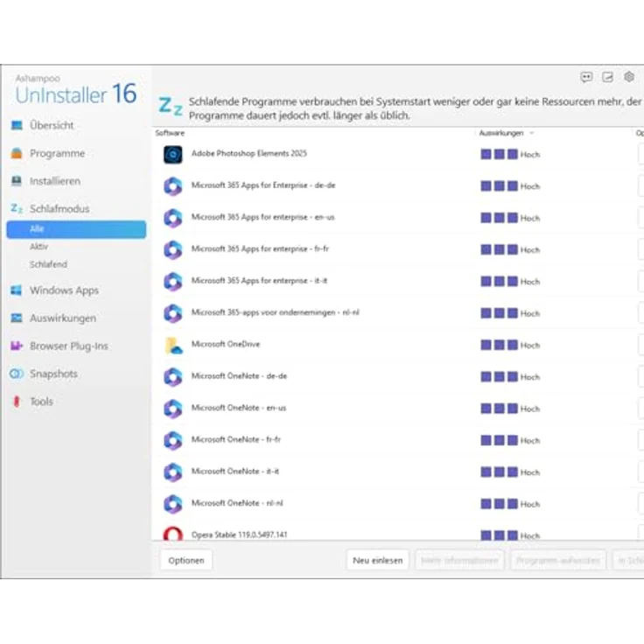Select row Microsoft OneNote - fr-fr
The width and height of the screenshot is (644, 644).
pos(397,440)
